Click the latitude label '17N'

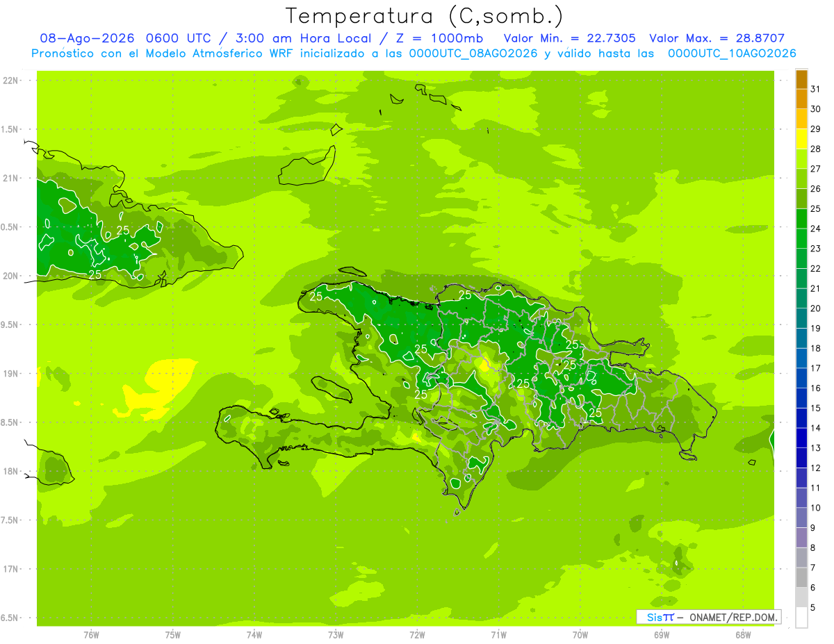[10, 569]
